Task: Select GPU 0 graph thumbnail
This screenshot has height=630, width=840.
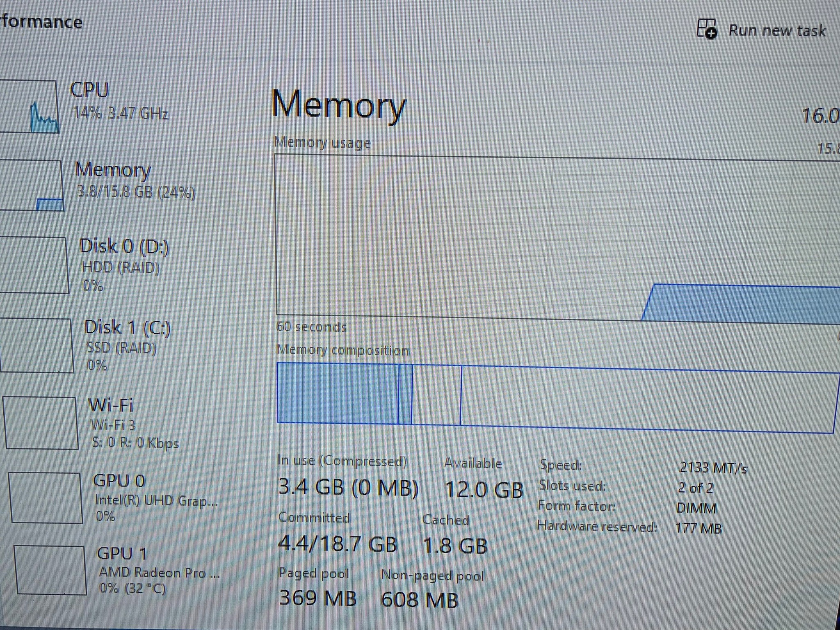Action: click(x=45, y=498)
